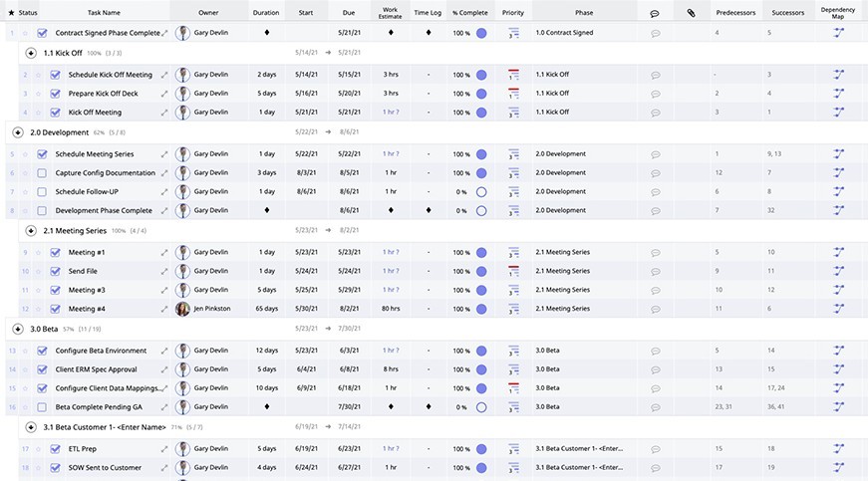Open the Configure Client Data Mappings task
Screen dimensions: 868x481
coord(110,388)
